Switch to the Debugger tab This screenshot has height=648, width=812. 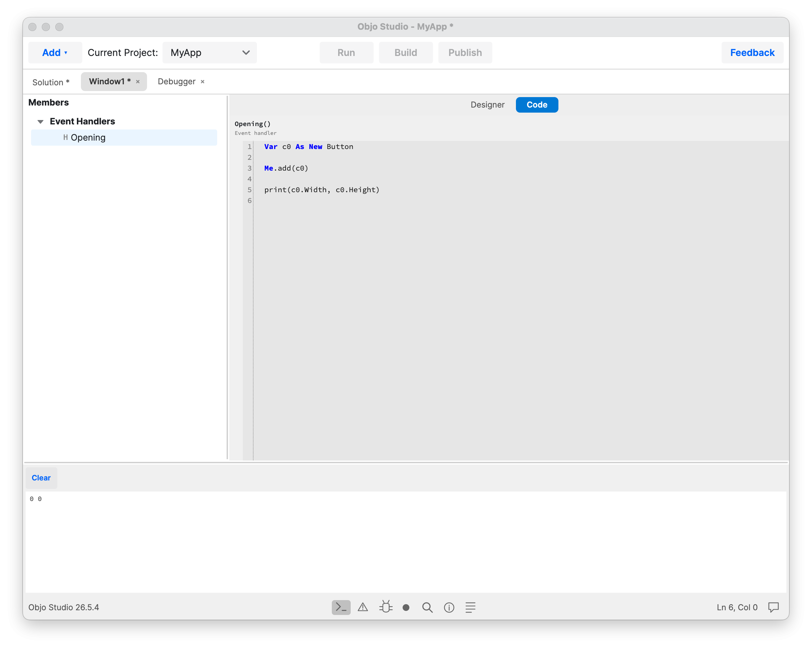pos(177,82)
